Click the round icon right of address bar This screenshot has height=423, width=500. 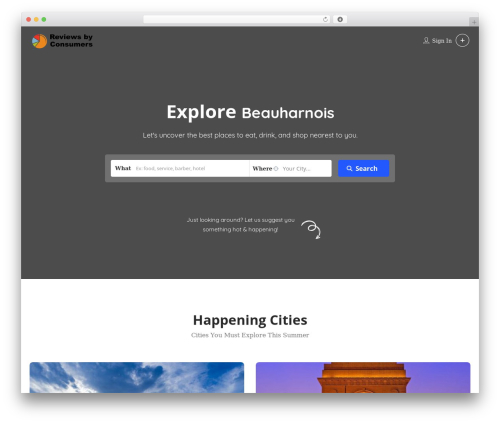[x=340, y=19]
